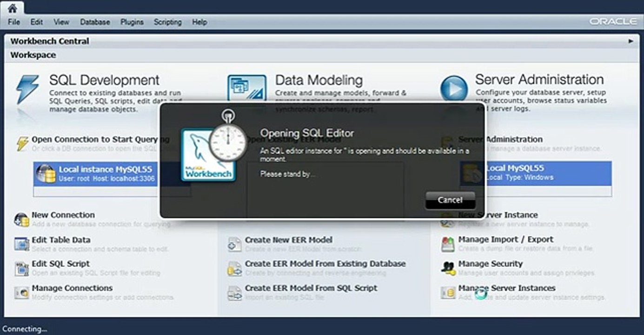Click the Open Connection lightning icon

(22, 143)
